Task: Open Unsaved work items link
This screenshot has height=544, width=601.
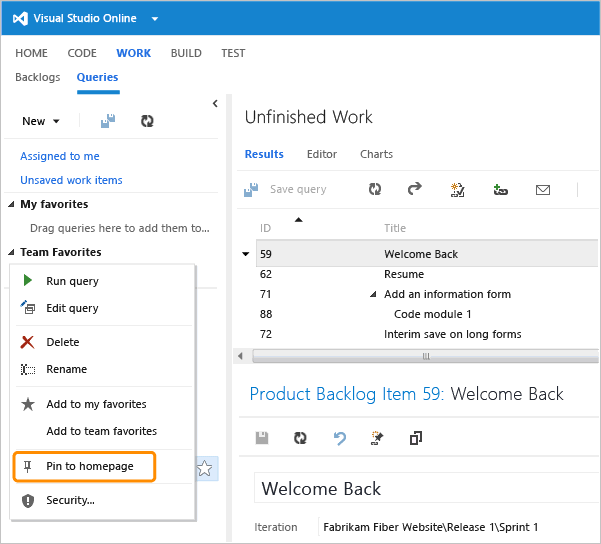Action: click(71, 180)
